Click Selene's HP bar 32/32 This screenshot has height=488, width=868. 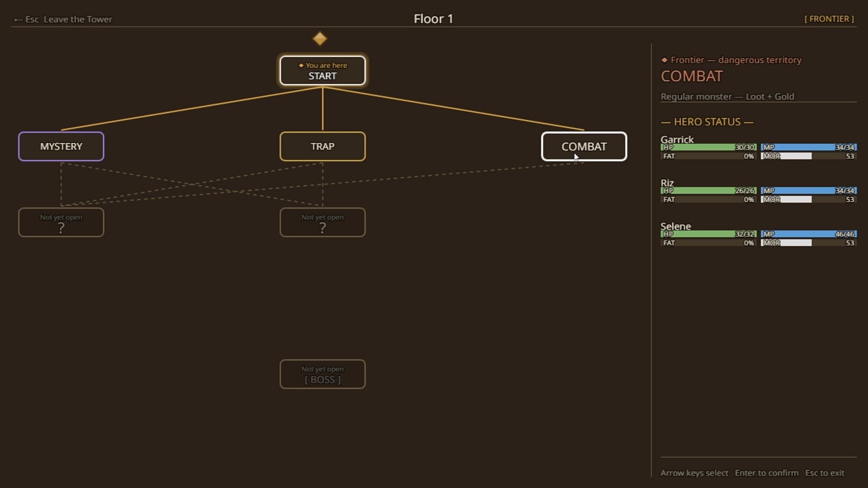click(x=708, y=234)
